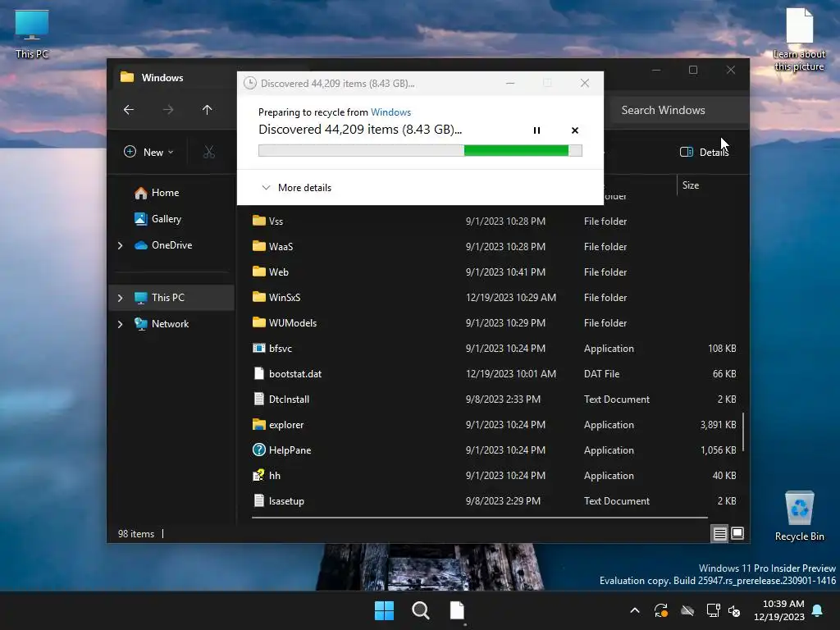The width and height of the screenshot is (840, 630).
Task: Select OneDrive in navigation pane
Action: click(163, 245)
